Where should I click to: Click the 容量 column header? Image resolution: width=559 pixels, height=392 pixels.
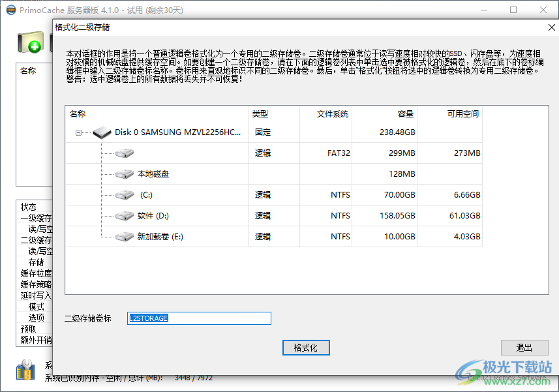(x=406, y=114)
